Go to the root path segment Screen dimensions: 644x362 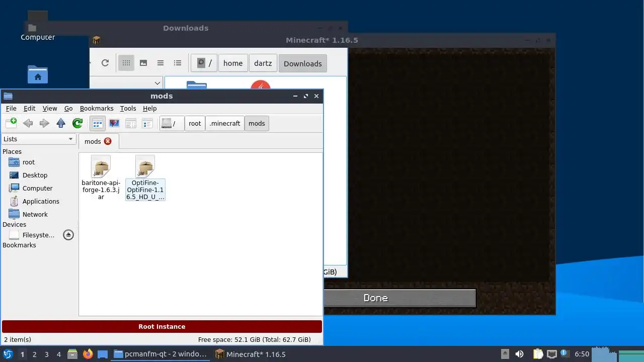[x=195, y=123]
